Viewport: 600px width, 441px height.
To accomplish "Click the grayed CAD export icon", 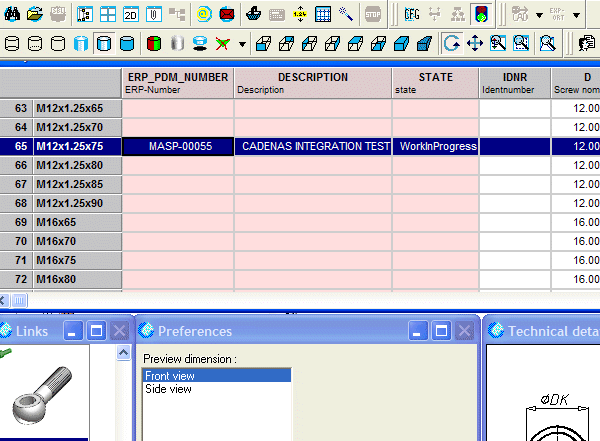I will [x=520, y=15].
